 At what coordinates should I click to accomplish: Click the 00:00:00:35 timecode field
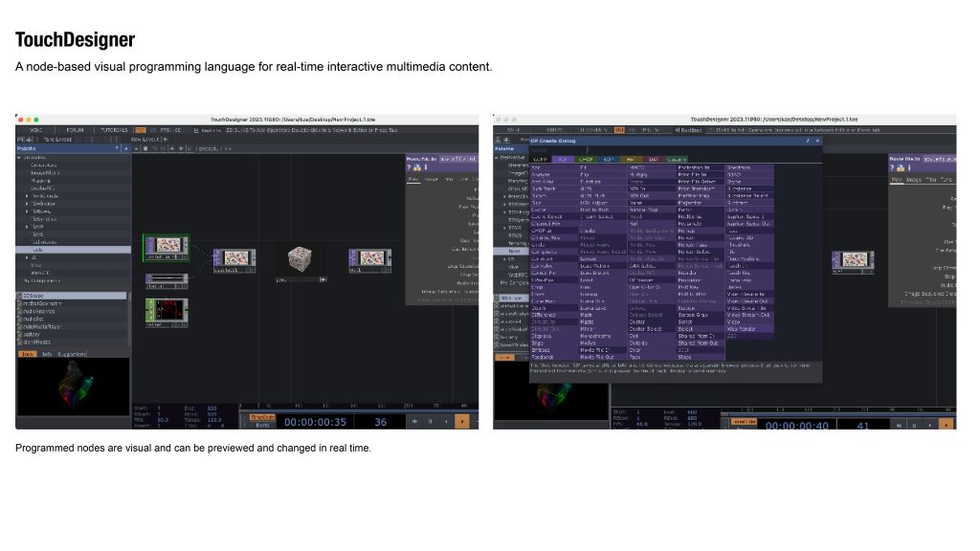pyautogui.click(x=315, y=422)
